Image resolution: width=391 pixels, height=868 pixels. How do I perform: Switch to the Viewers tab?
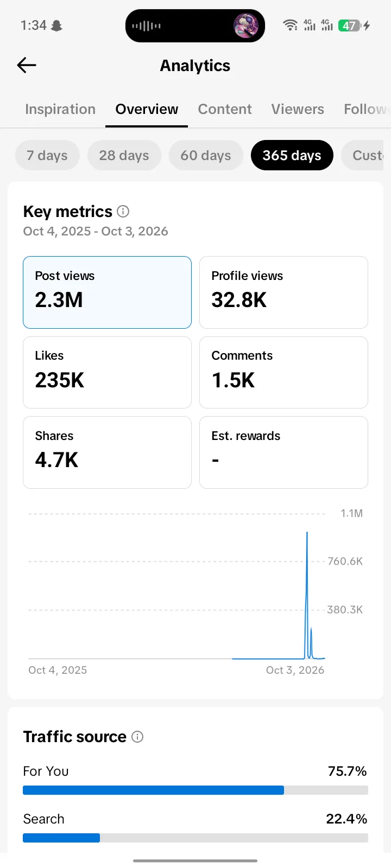coord(298,109)
